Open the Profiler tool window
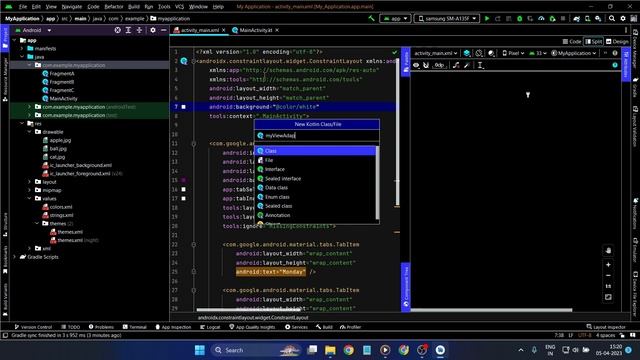The image size is (640, 360). click(x=350, y=327)
